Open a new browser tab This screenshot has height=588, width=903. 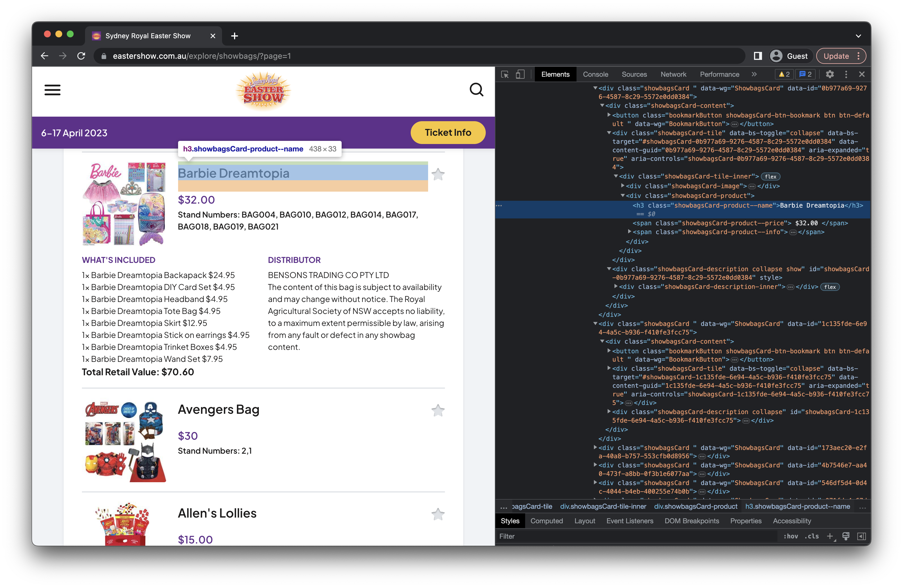pos(235,36)
